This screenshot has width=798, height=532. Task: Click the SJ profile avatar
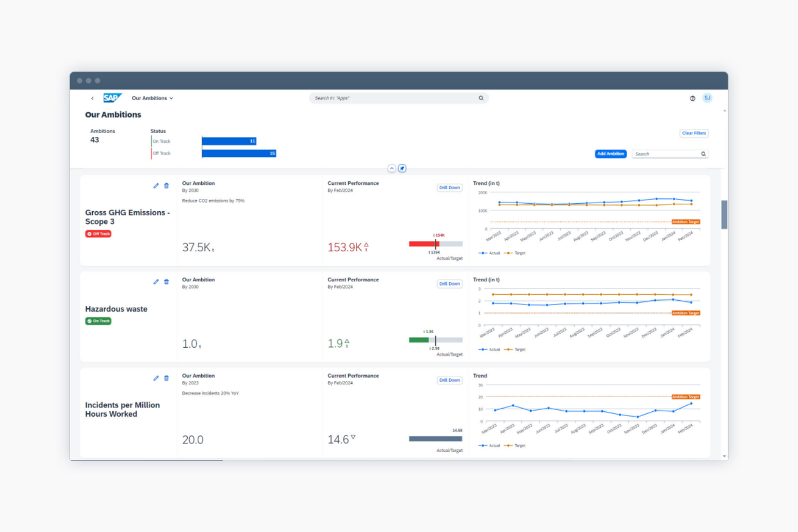pos(707,98)
